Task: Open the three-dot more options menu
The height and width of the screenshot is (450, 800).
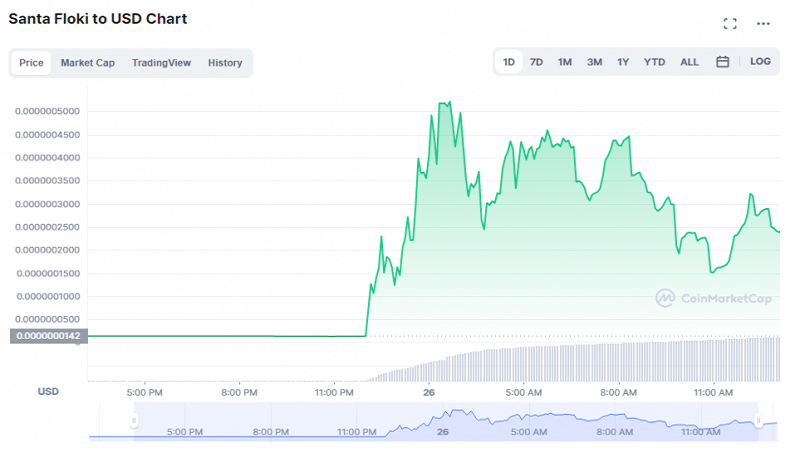Action: point(763,23)
